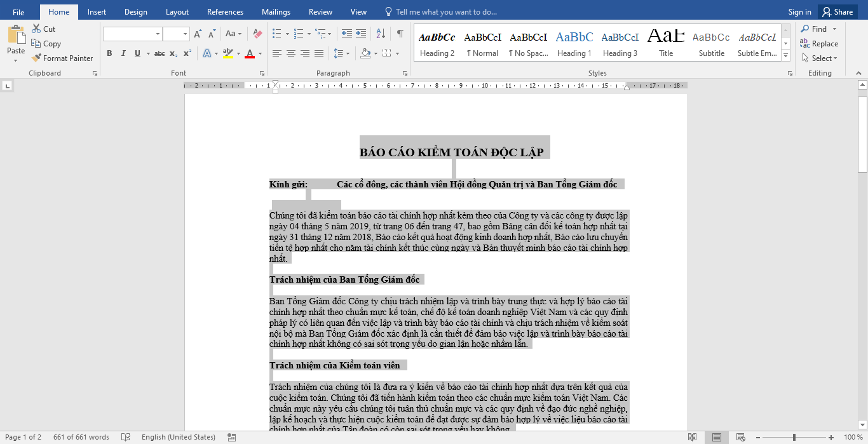The image size is (868, 444).
Task: Click the Paste icon
Action: click(x=16, y=34)
